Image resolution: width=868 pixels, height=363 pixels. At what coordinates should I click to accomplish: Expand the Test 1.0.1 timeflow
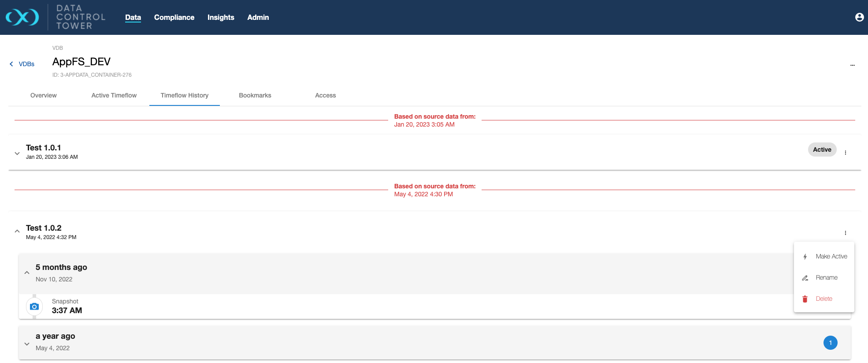pyautogui.click(x=17, y=153)
